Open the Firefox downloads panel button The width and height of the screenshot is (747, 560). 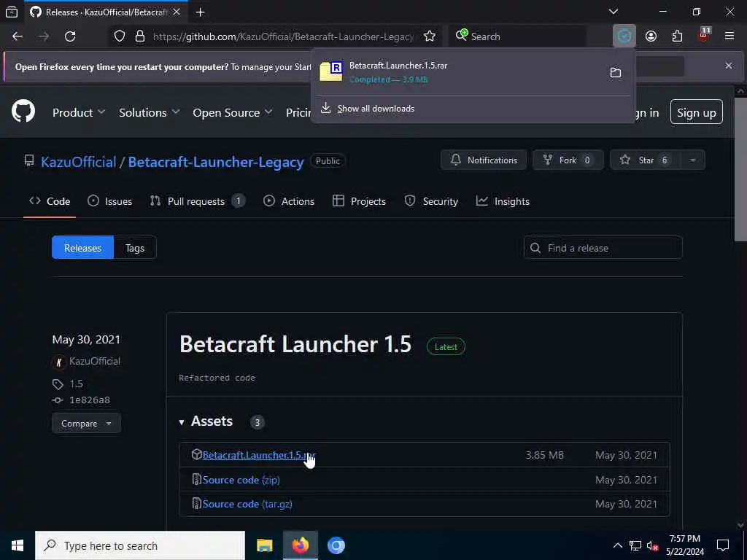click(624, 36)
